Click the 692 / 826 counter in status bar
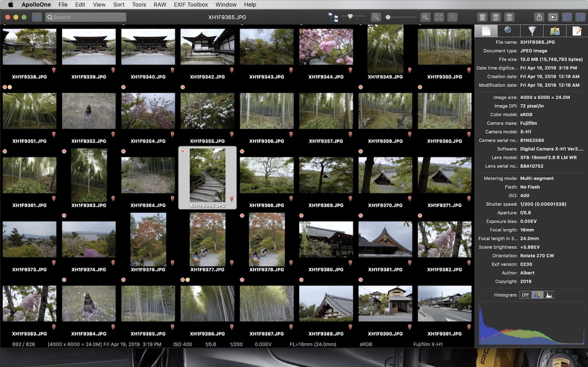The image size is (588, 367). coord(23,344)
